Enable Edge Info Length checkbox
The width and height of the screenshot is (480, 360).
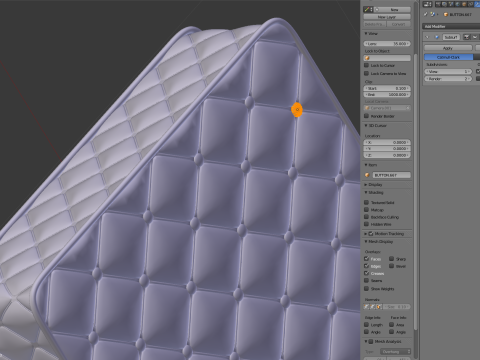pyautogui.click(x=366, y=324)
